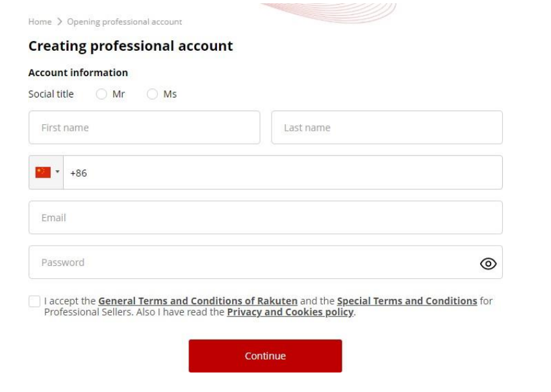Image resolution: width=551 pixels, height=392 pixels.
Task: Click the Social title label
Action: [51, 94]
